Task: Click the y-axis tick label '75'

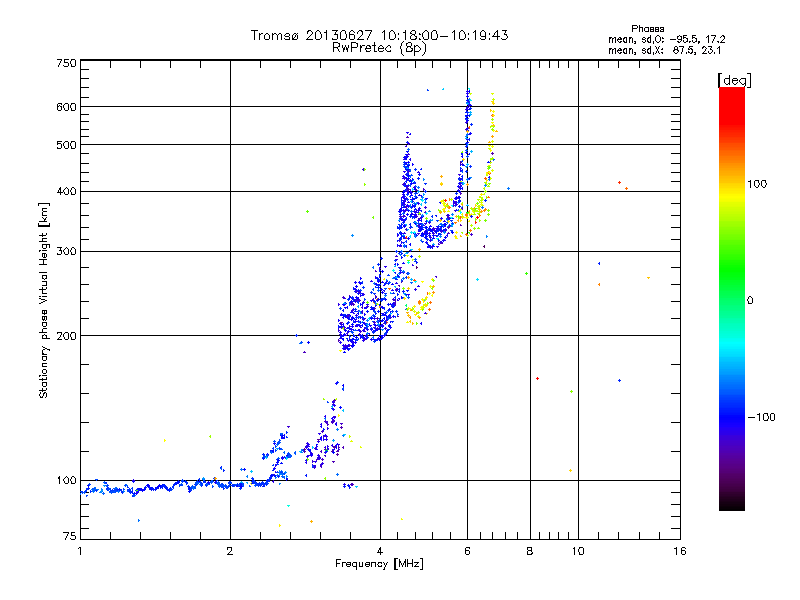Action: 70,536
